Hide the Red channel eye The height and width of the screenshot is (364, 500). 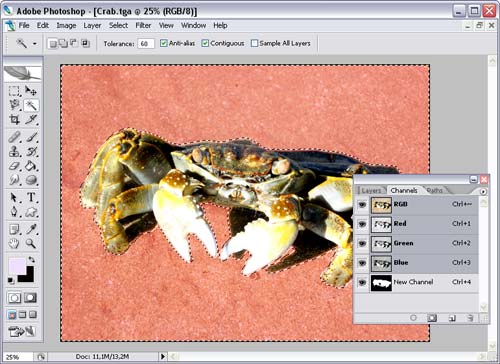click(362, 224)
